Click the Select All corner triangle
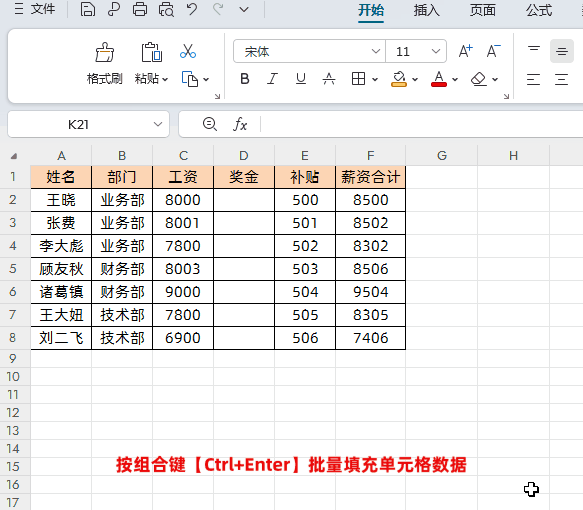Image resolution: width=583 pixels, height=510 pixels. [x=14, y=156]
